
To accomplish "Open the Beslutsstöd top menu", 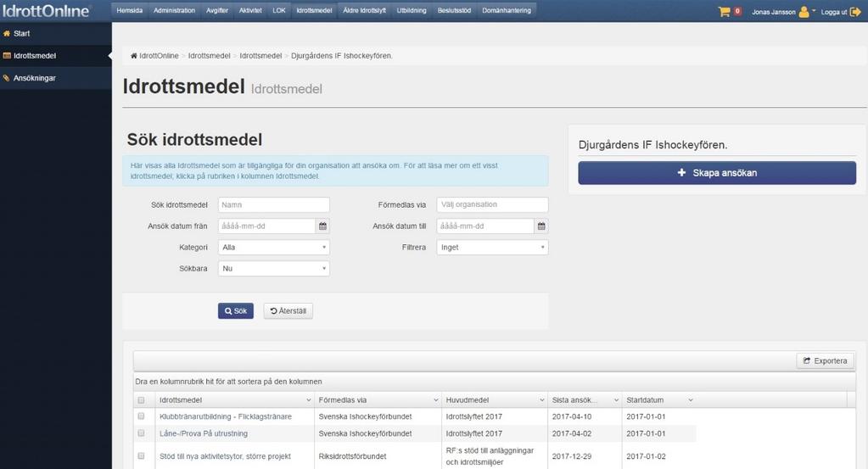I will pos(454,10).
